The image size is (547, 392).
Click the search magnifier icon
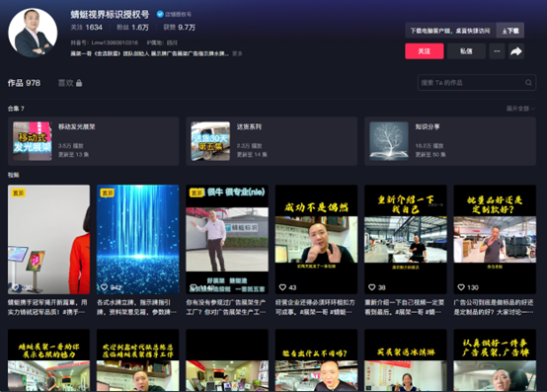coord(528,83)
